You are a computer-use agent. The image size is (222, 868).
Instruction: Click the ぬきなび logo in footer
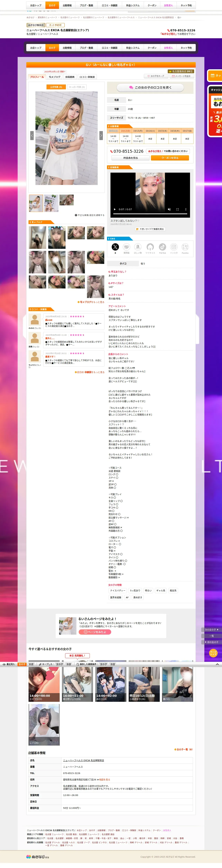point(38,857)
